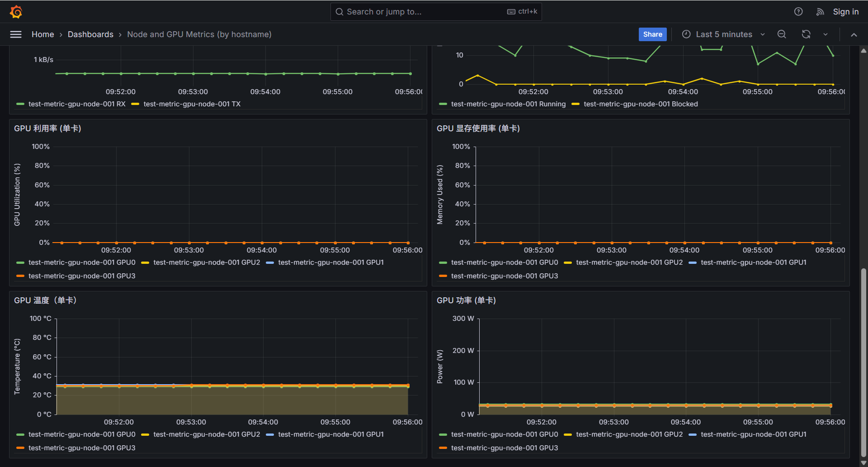The width and height of the screenshot is (868, 467).
Task: Open the help question mark icon
Action: coord(798,12)
